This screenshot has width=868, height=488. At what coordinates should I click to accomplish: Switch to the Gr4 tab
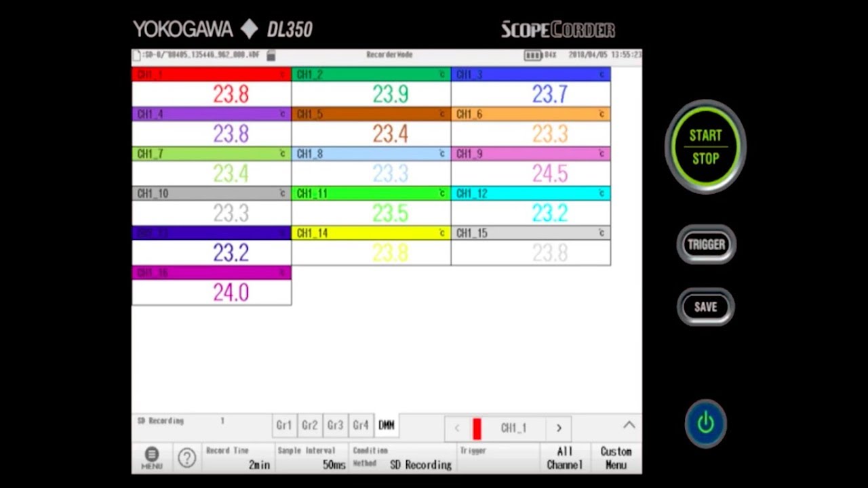(x=361, y=426)
